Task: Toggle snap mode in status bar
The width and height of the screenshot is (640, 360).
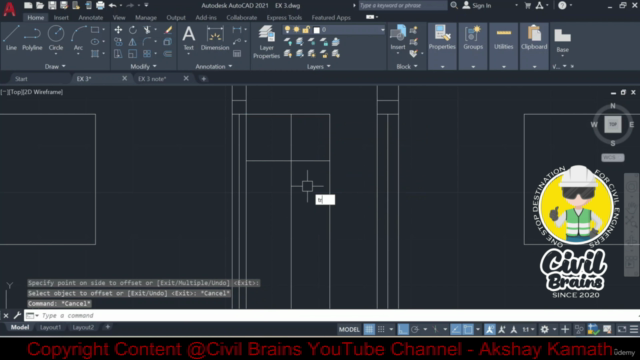Action: [x=381, y=329]
